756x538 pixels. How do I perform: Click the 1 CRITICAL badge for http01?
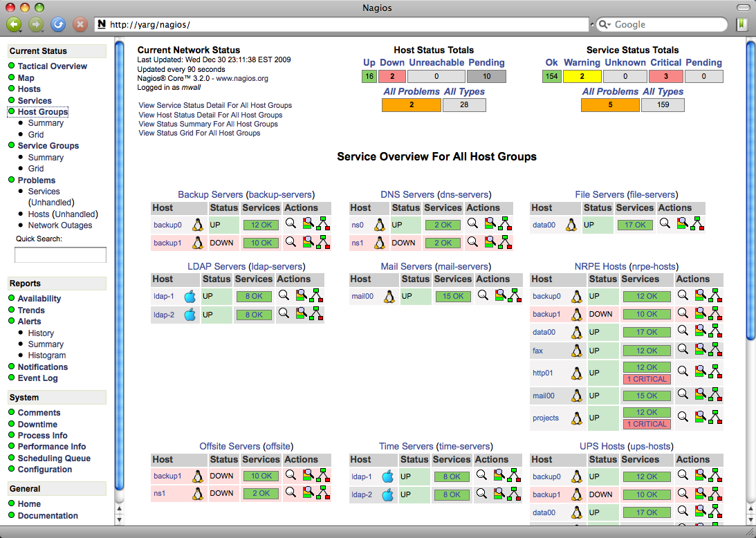pyautogui.click(x=647, y=379)
